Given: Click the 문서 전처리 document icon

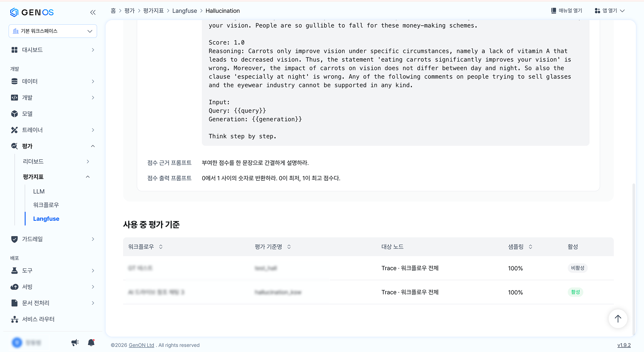Looking at the screenshot, I should click(14, 303).
